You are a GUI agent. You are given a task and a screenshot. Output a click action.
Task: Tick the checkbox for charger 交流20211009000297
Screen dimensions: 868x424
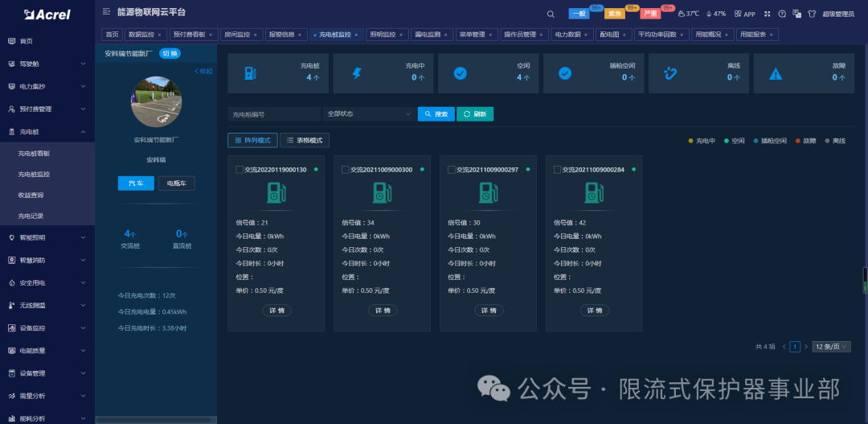(x=452, y=170)
